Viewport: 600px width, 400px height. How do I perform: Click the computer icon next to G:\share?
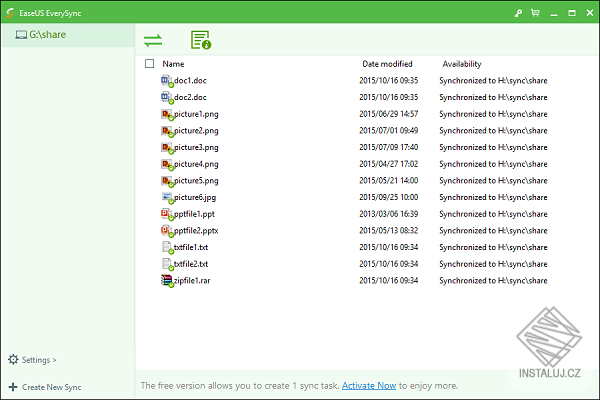tap(21, 35)
